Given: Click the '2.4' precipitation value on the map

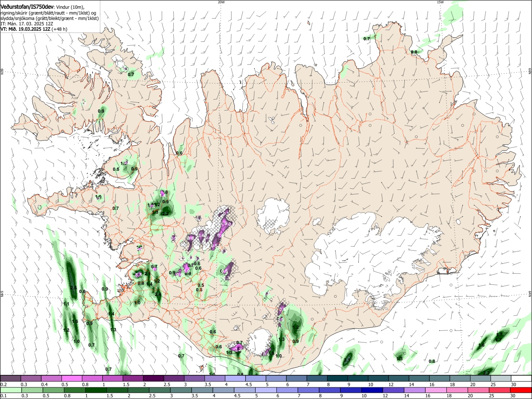Looking at the screenshot, I should point(158,294).
